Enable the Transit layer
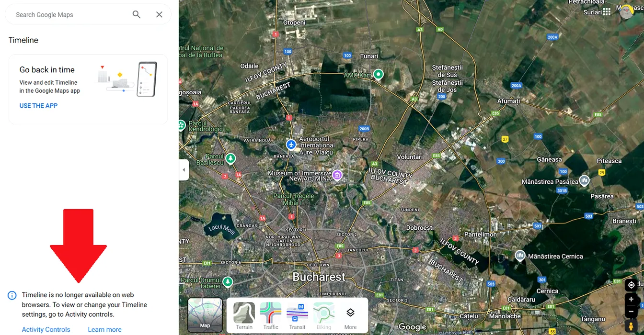The image size is (644, 335). [297, 316]
